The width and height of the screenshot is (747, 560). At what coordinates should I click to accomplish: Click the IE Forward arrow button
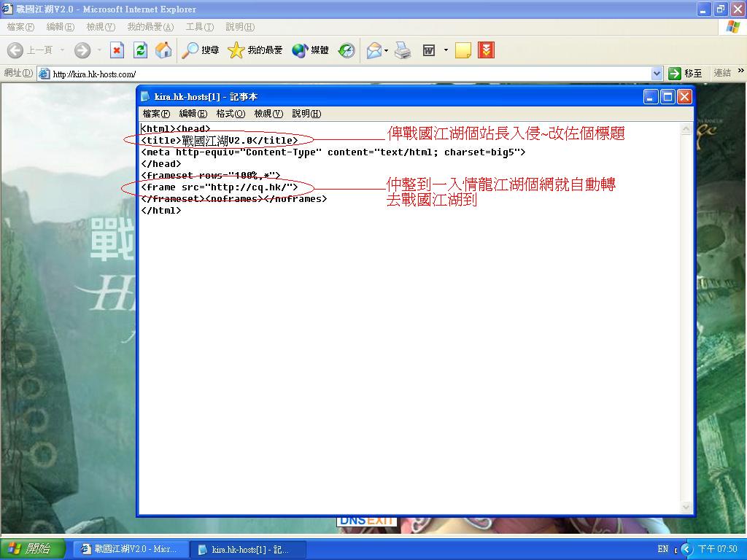pos(82,50)
